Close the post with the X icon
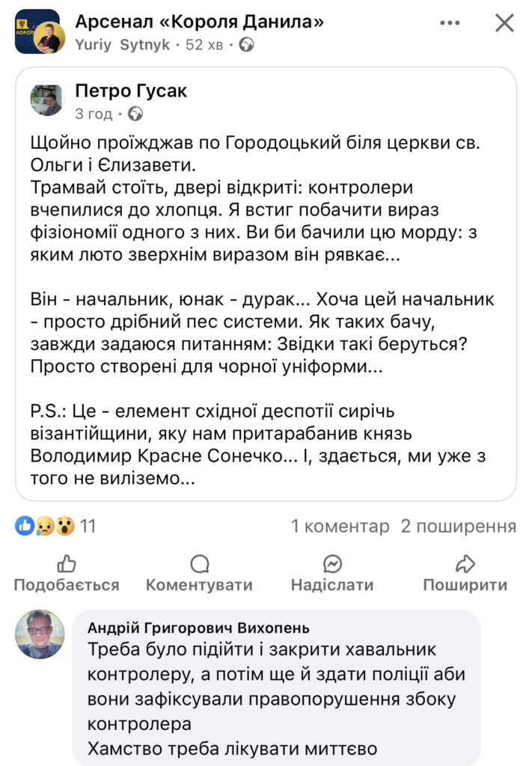 505,23
